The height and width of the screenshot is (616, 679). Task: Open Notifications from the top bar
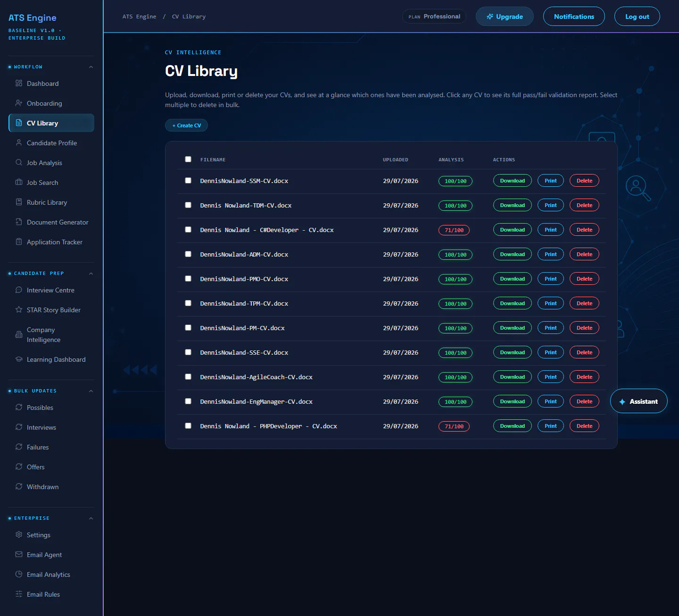[x=574, y=17]
